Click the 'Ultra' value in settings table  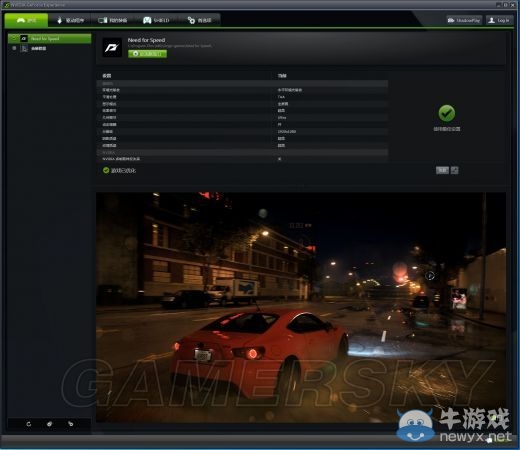point(282,118)
